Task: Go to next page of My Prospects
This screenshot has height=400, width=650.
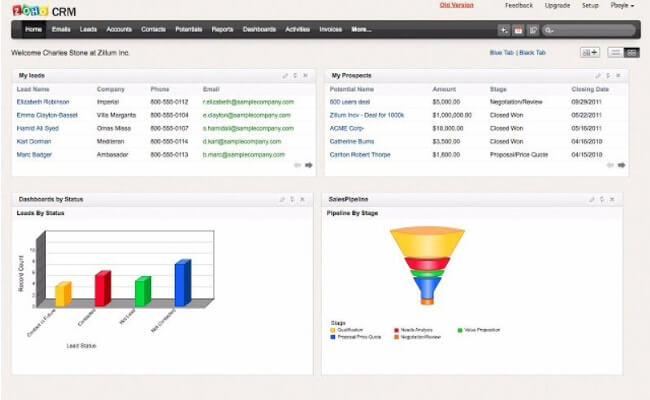Action: 621,165
